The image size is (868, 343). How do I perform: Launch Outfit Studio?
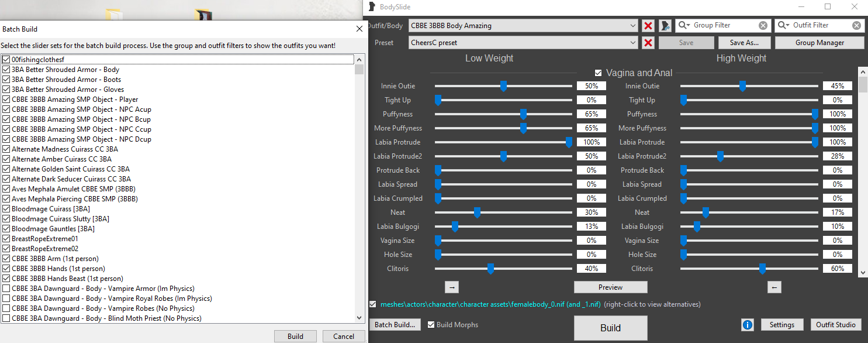pyautogui.click(x=836, y=325)
